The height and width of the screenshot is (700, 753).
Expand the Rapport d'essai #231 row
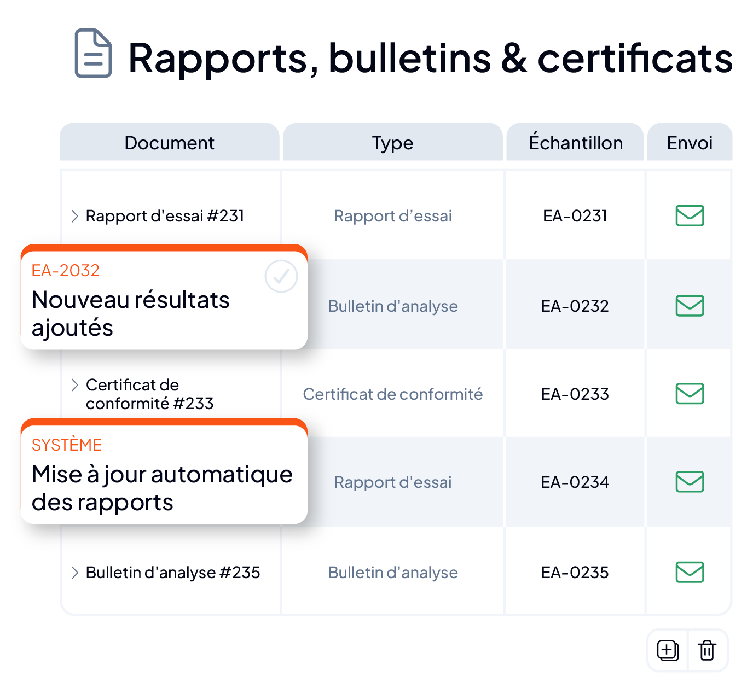coord(75,216)
